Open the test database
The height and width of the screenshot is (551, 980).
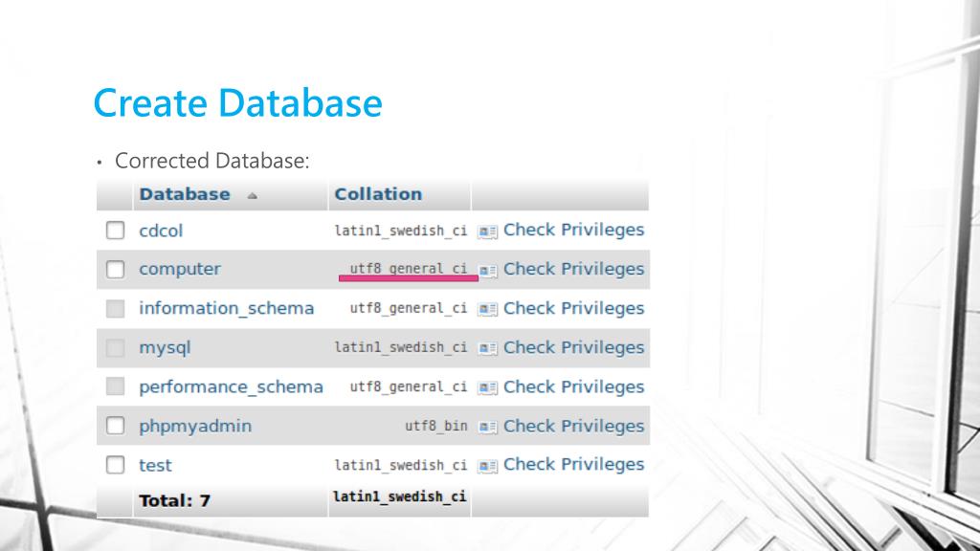coord(155,466)
